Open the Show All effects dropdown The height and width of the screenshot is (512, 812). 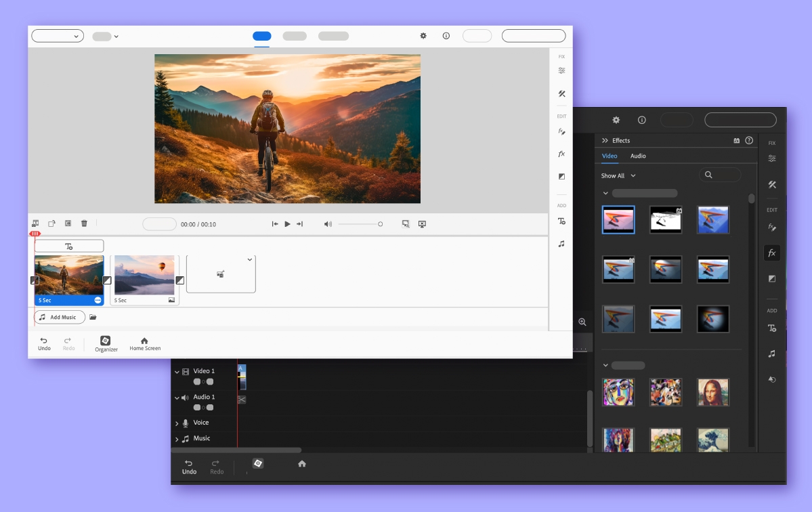tap(618, 175)
